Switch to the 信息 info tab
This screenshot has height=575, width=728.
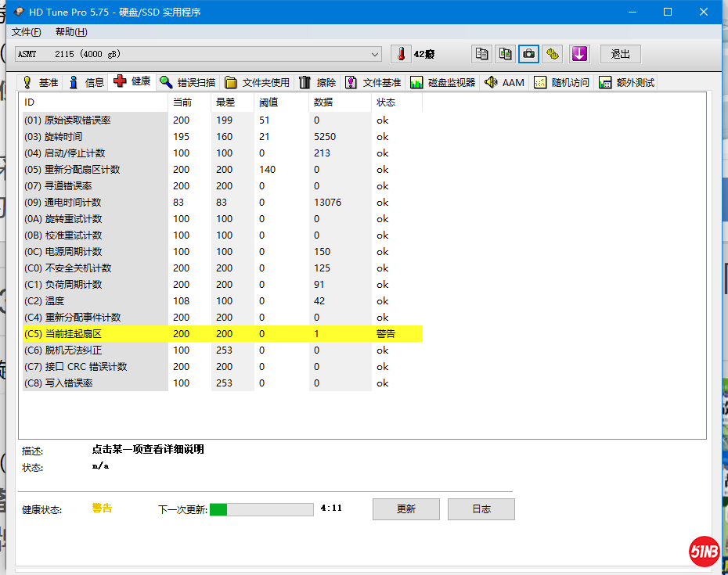tap(86, 82)
